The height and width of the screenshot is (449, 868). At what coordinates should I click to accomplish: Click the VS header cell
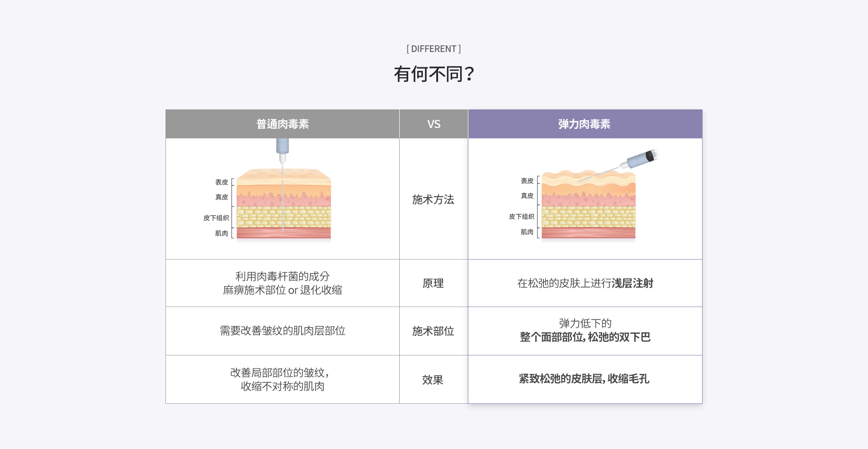pos(434,124)
